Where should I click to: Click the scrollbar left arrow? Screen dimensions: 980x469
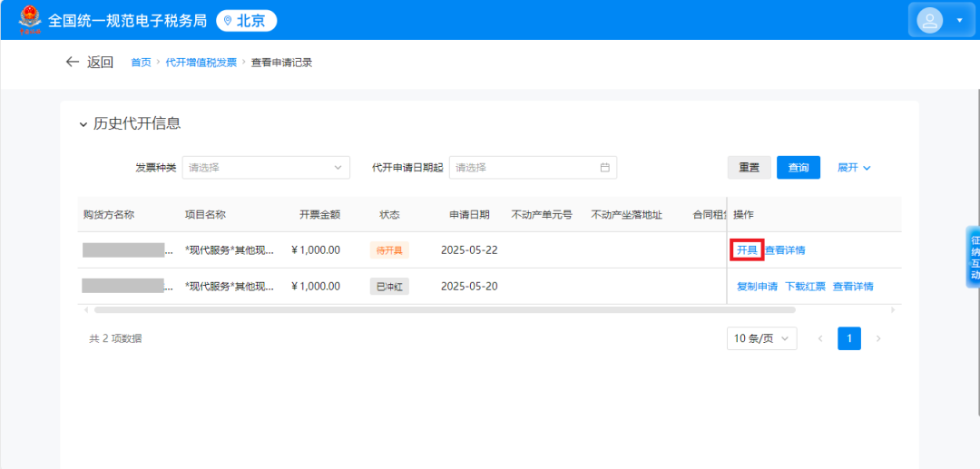coord(87,309)
